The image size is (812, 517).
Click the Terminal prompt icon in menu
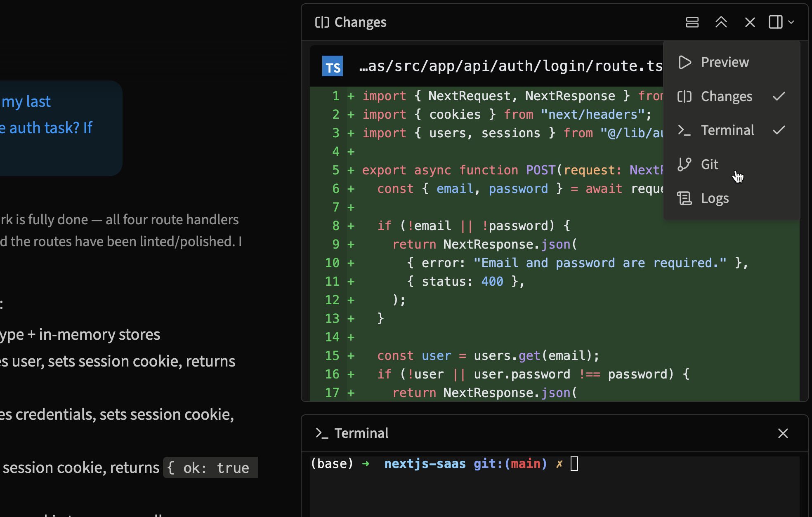click(685, 130)
